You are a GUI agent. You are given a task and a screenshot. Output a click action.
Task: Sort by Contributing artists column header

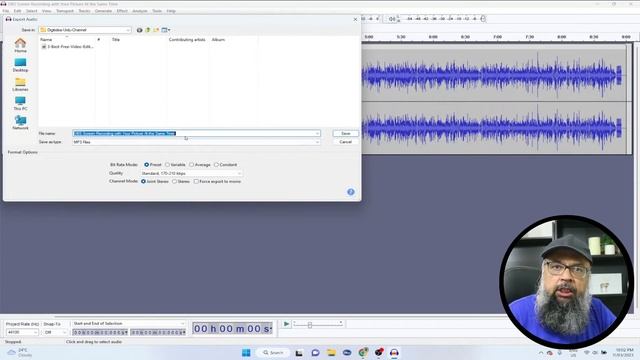point(188,40)
